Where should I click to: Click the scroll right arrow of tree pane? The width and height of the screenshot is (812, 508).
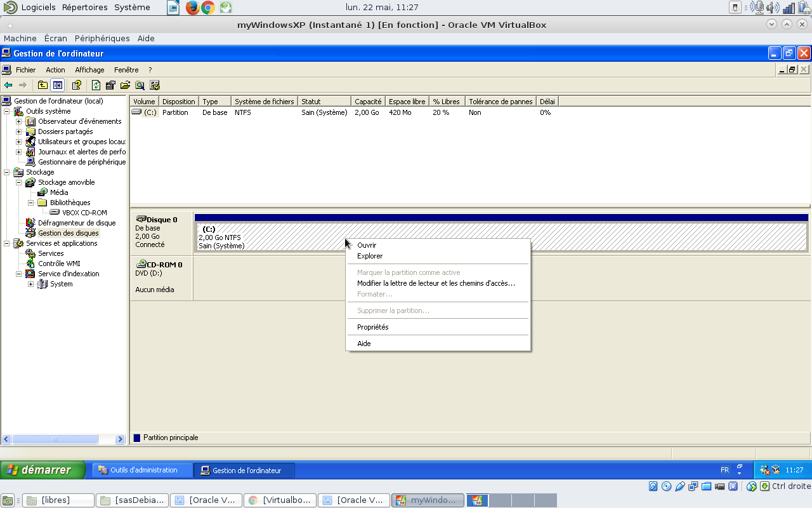pyautogui.click(x=121, y=439)
